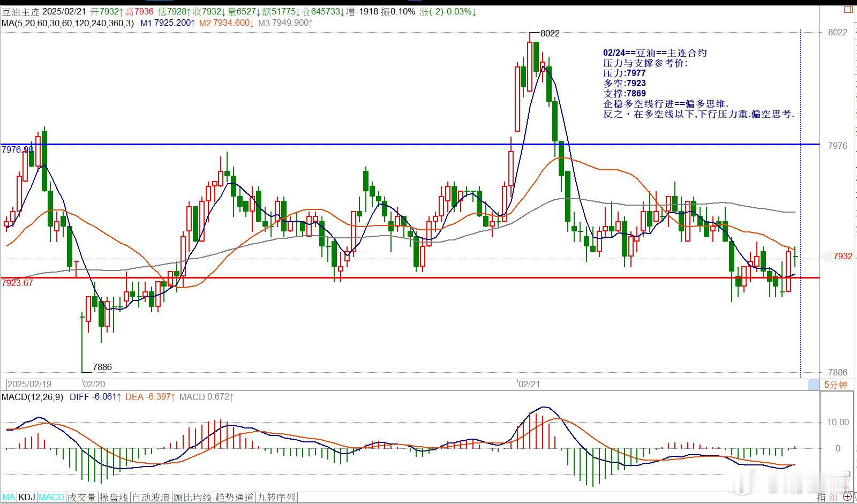This screenshot has width=857, height=504.
Task: Switch to the MA indicator tab
Action: [x=9, y=498]
